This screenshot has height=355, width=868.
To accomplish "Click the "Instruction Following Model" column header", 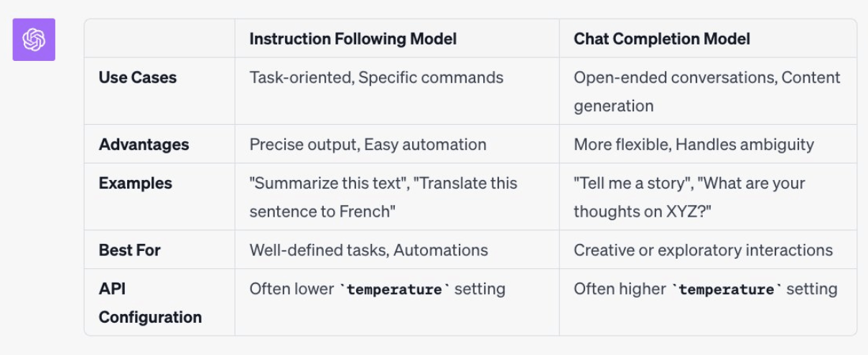I will pos(353,39).
